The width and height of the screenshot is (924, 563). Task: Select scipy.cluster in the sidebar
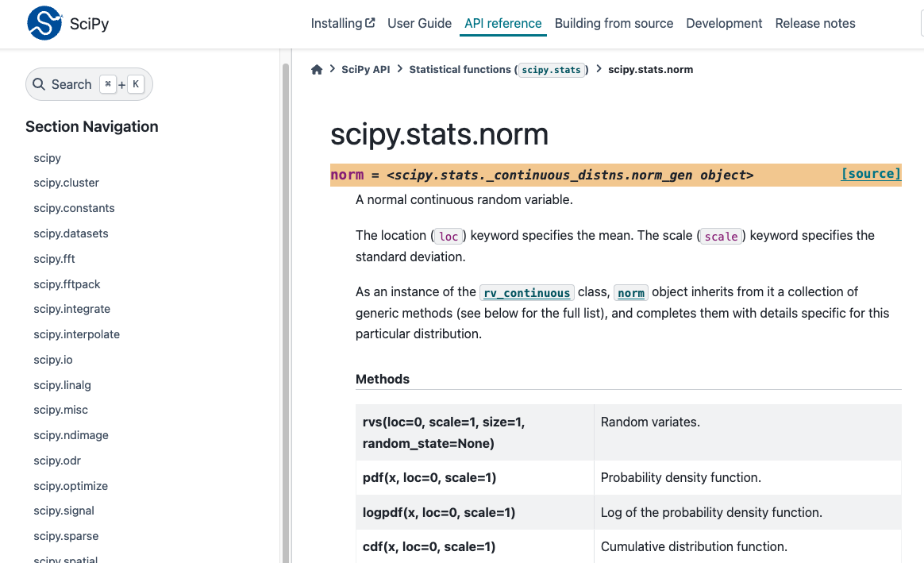click(x=66, y=183)
